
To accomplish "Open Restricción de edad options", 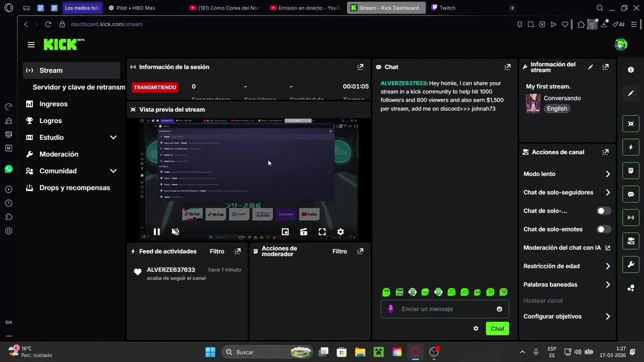I will (x=567, y=266).
